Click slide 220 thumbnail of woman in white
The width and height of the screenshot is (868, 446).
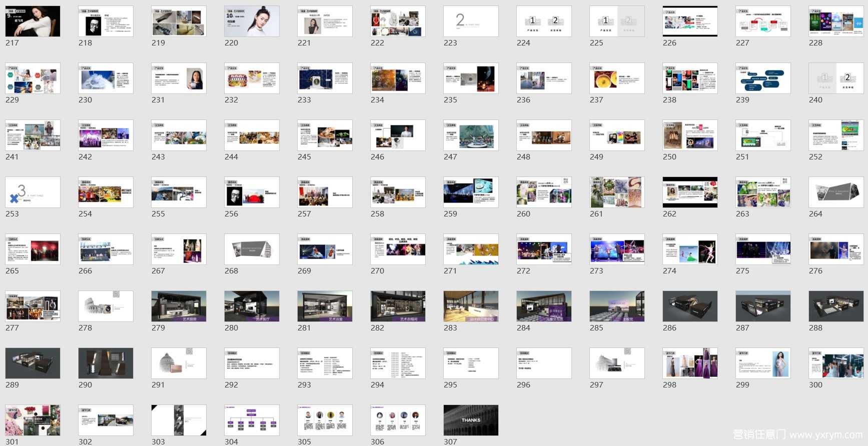252,21
